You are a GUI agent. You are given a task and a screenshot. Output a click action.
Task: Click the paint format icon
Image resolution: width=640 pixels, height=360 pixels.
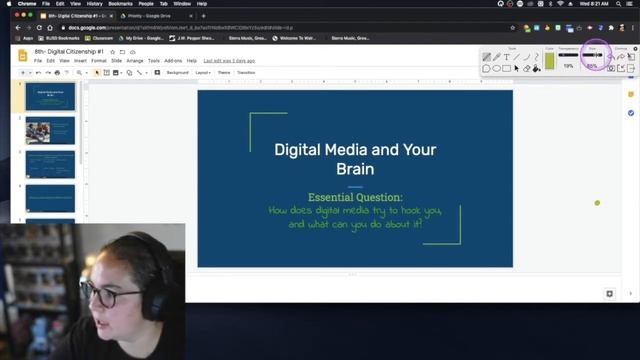click(x=67, y=73)
